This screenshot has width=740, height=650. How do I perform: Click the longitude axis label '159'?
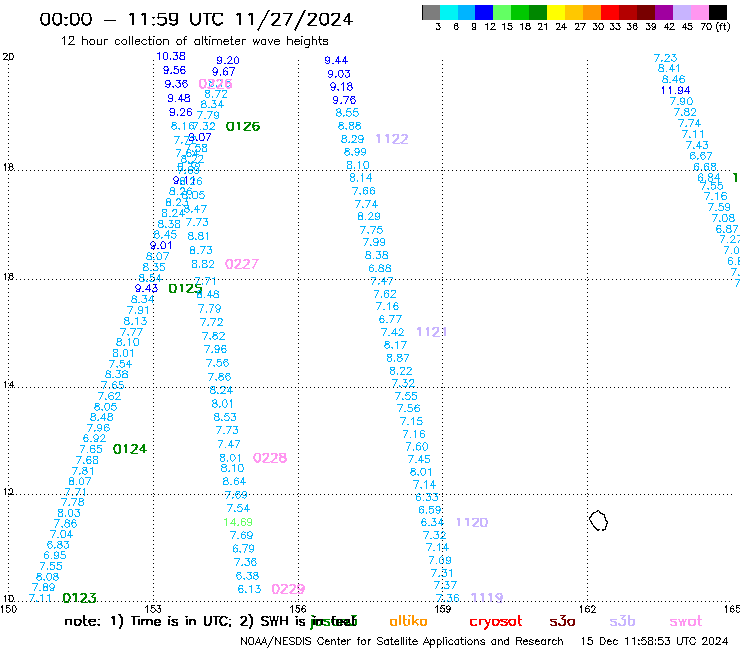[x=442, y=609]
